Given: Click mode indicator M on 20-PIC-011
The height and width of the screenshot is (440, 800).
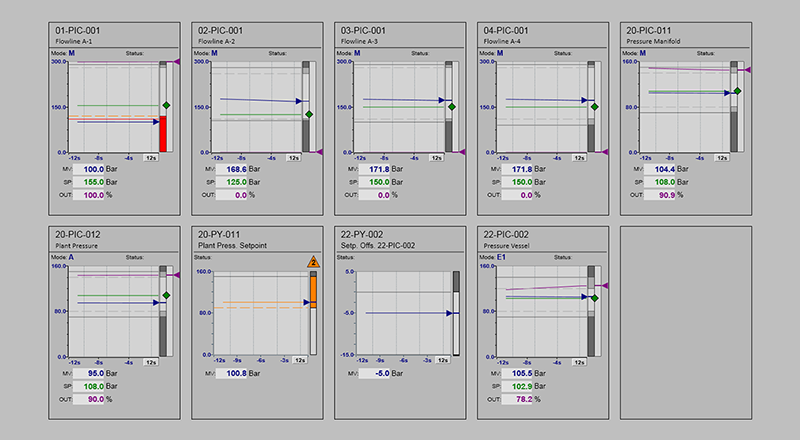Looking at the screenshot, I should click(x=643, y=53).
